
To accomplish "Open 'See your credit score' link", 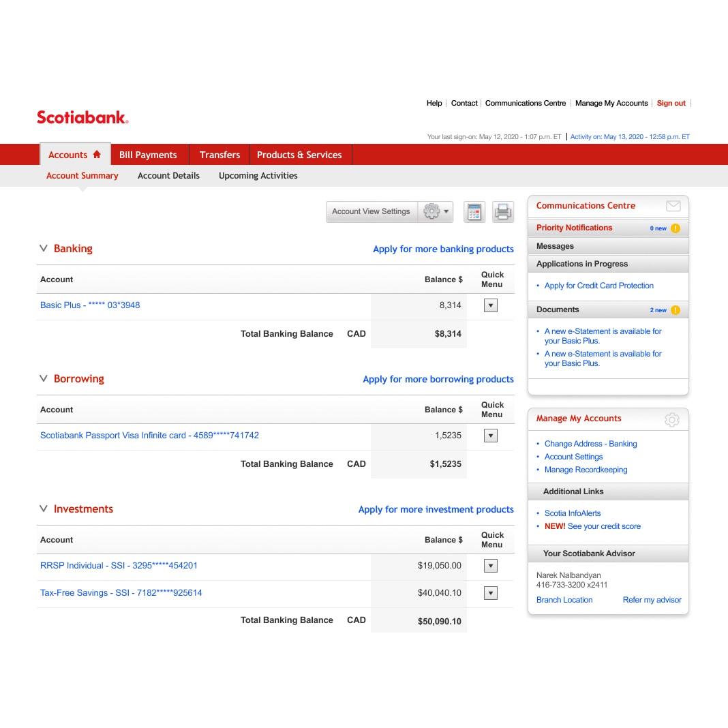I will point(604,526).
